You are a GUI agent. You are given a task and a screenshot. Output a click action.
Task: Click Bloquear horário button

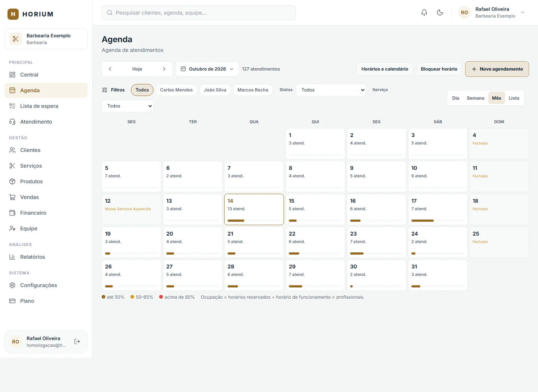[x=439, y=69]
